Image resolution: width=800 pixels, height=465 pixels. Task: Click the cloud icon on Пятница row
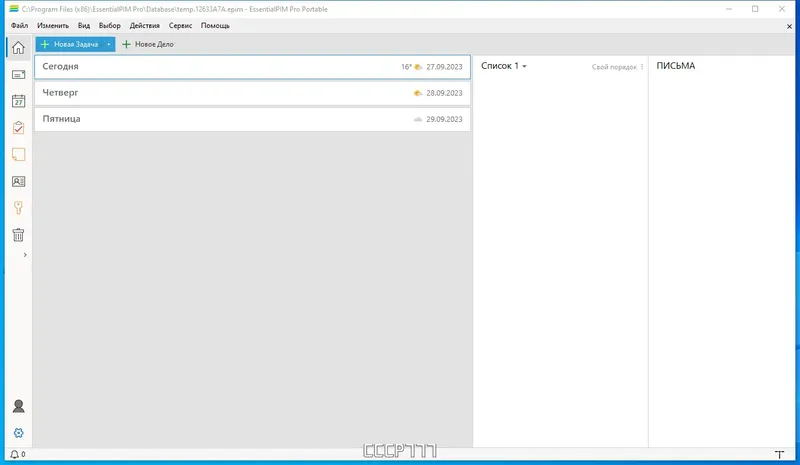pyautogui.click(x=418, y=119)
